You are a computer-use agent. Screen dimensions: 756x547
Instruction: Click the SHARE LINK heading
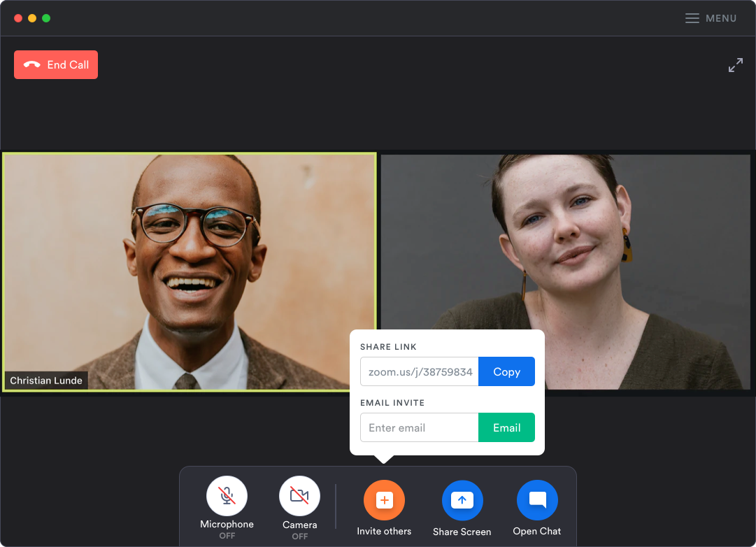tap(388, 347)
